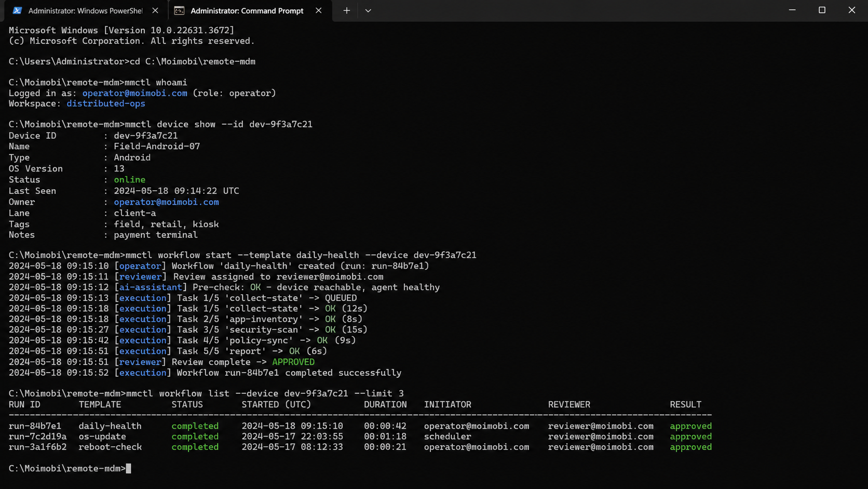Screen dimensions: 868x489
Task: Click the 'RUN ID' column header
Action: click(x=24, y=405)
